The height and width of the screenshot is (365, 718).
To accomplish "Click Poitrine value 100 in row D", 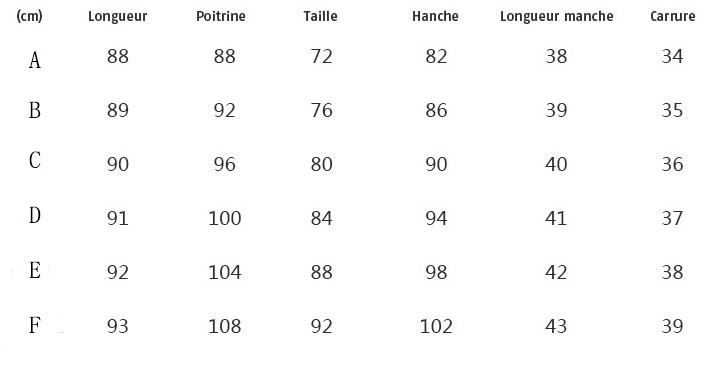I will (x=225, y=218).
